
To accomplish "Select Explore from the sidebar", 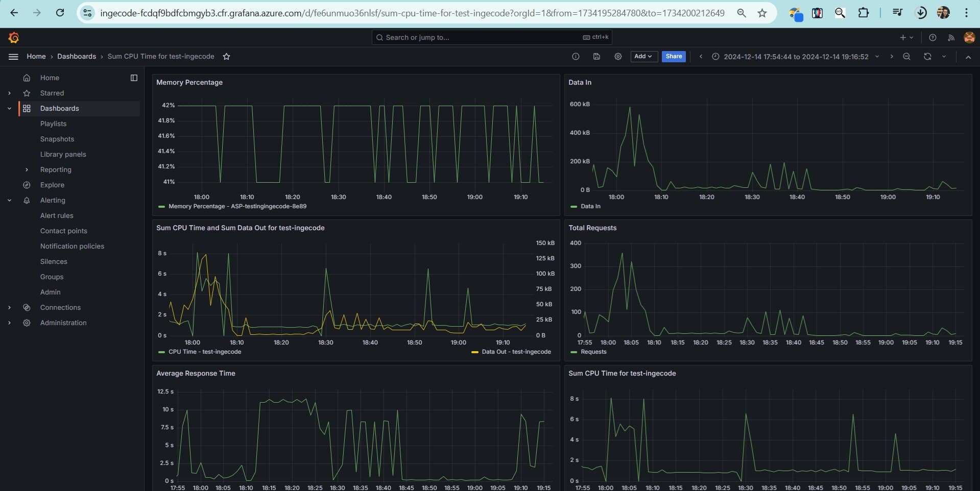I will [x=52, y=185].
